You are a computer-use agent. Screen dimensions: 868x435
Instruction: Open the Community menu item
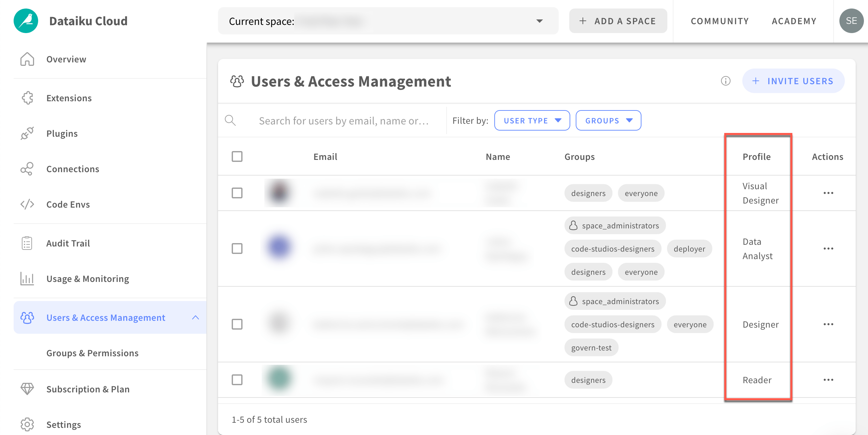(719, 21)
